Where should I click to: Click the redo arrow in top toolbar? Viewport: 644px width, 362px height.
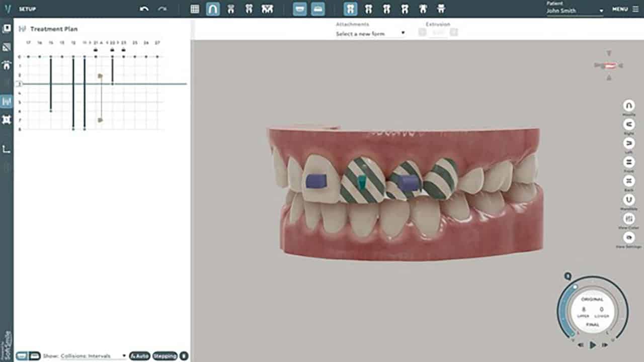162,9
